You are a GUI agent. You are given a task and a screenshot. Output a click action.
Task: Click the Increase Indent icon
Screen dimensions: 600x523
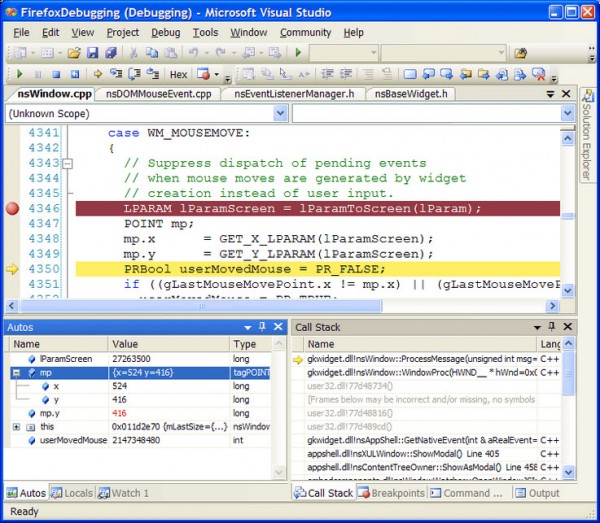tap(346, 74)
